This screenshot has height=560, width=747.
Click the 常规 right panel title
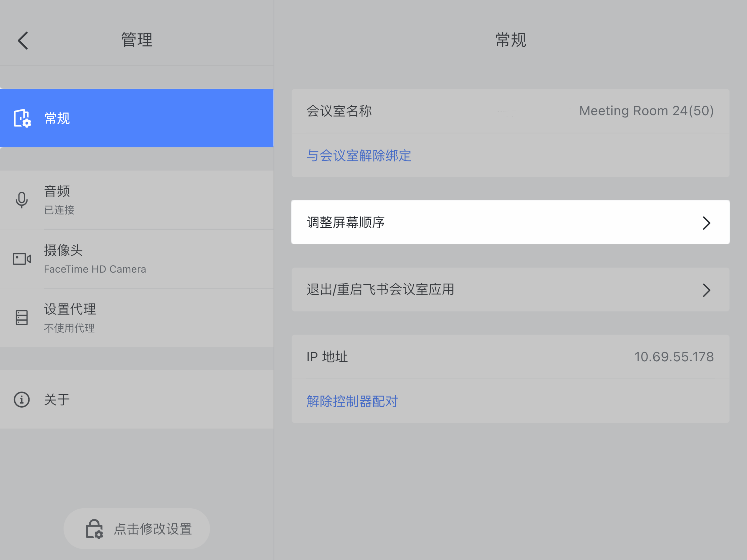click(x=511, y=40)
